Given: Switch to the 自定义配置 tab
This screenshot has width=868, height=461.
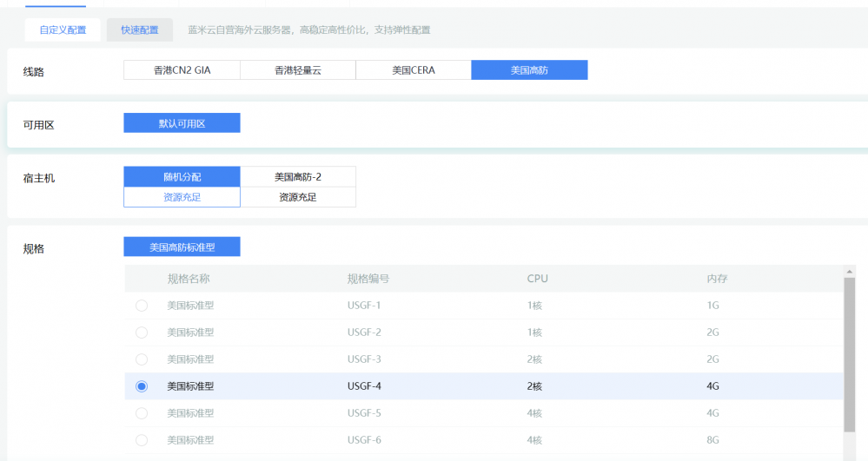Looking at the screenshot, I should 63,30.
